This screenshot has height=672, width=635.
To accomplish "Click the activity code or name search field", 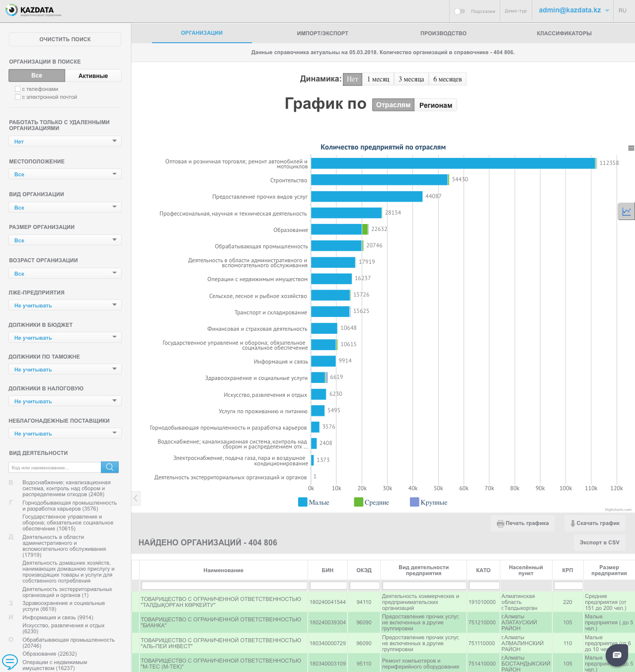I will click(55, 467).
